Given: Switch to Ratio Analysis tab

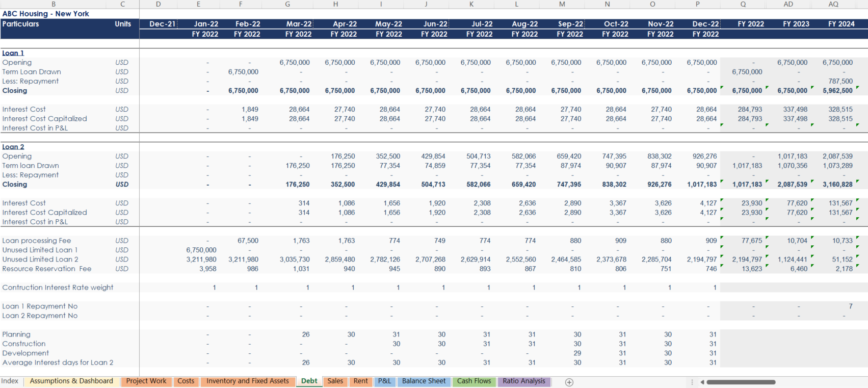Looking at the screenshot, I should [x=524, y=381].
